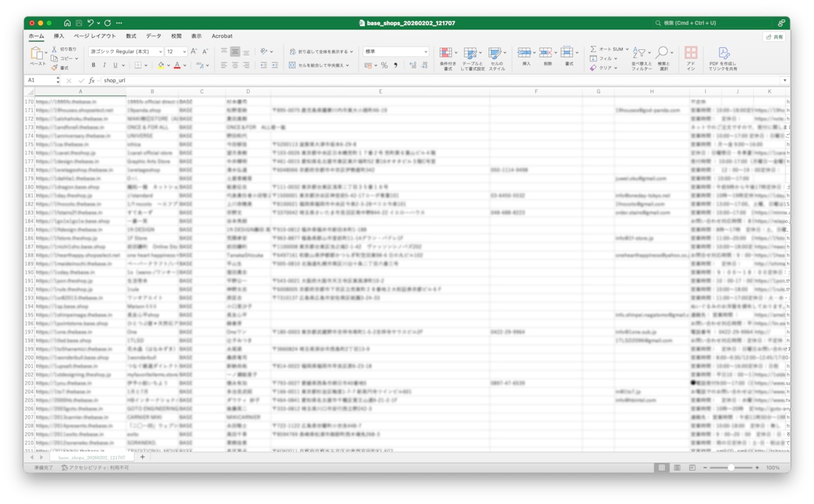814x504 pixels.
Task: Apply yellow fill color
Action: tap(160, 65)
